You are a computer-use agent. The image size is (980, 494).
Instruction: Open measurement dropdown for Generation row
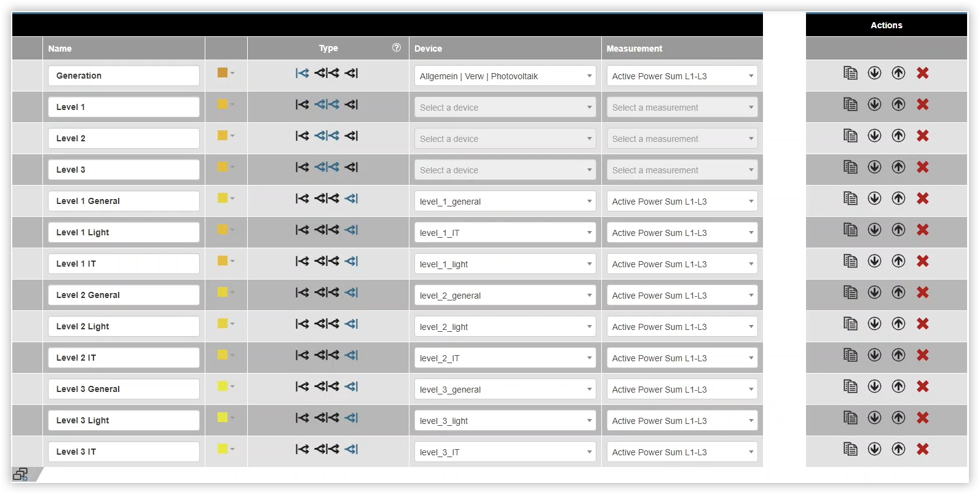(x=682, y=76)
